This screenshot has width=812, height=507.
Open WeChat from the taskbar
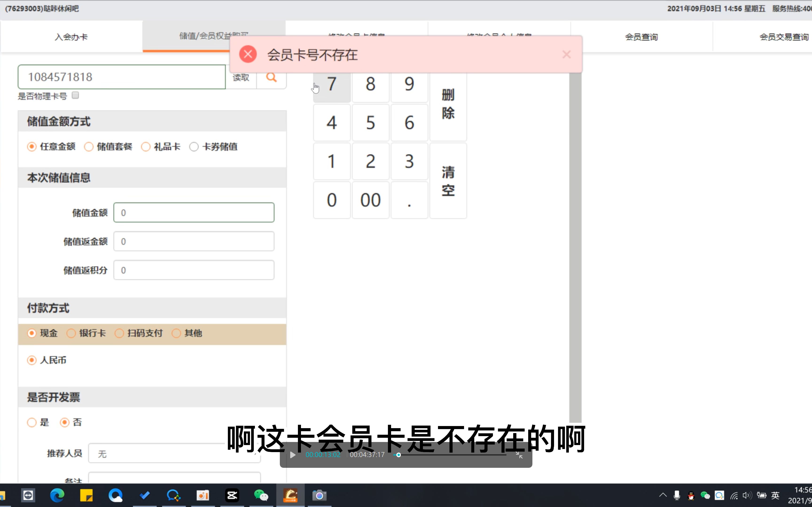pyautogui.click(x=261, y=495)
